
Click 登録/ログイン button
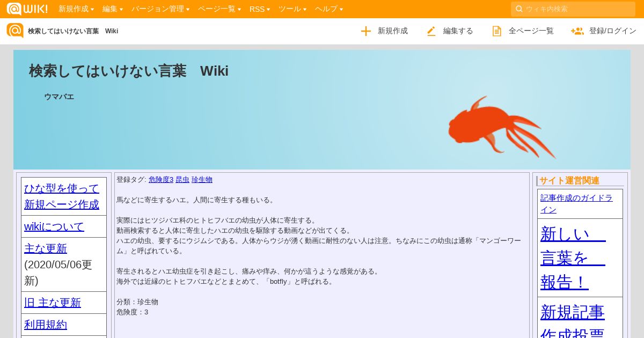tap(604, 31)
